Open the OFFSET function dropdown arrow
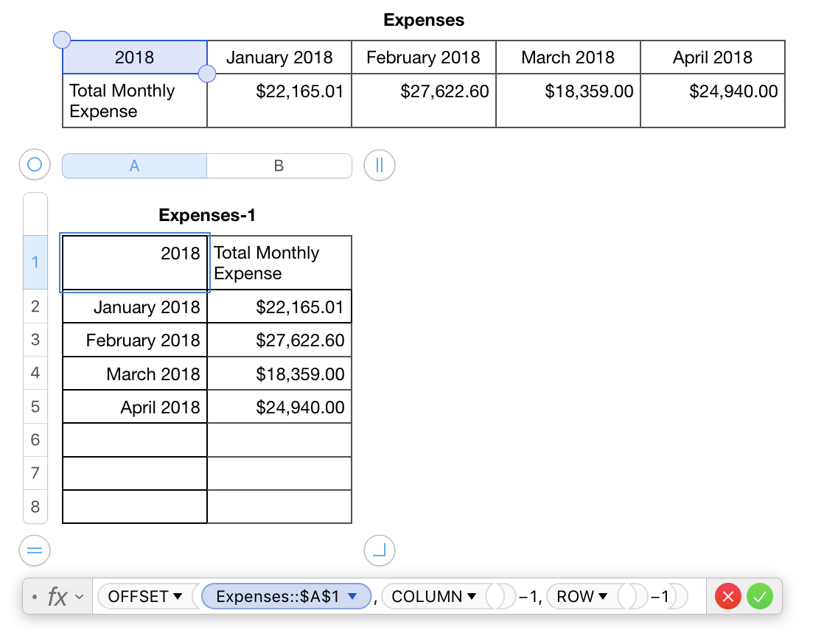 tap(177, 597)
